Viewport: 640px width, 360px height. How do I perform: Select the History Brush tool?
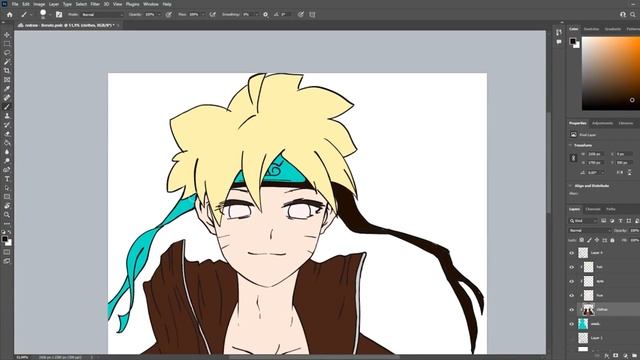tap(7, 124)
